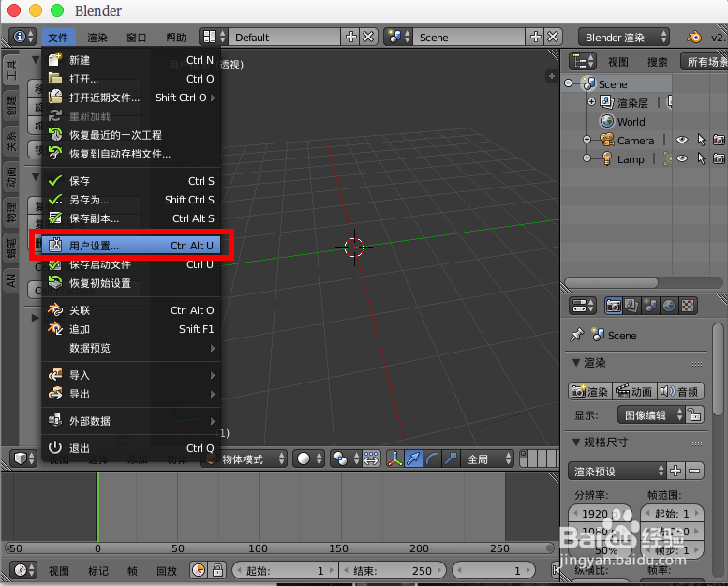Open the Render properties tab icon
This screenshot has height=586, width=728.
point(614,306)
